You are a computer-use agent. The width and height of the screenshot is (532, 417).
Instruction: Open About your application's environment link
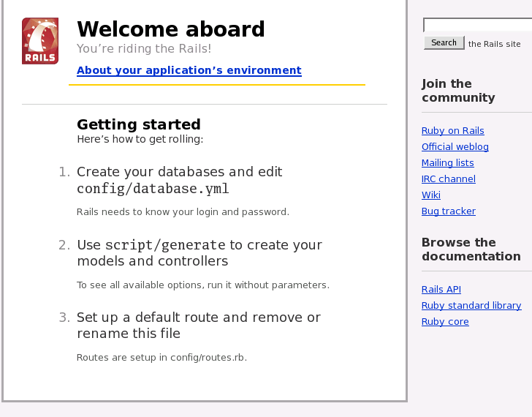coord(189,70)
